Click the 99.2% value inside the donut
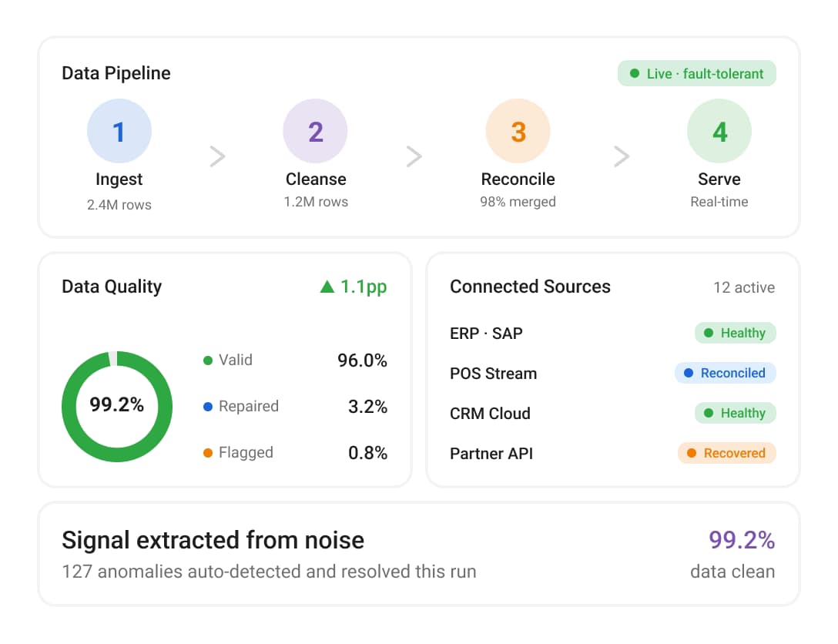The width and height of the screenshot is (838, 644). click(x=116, y=404)
